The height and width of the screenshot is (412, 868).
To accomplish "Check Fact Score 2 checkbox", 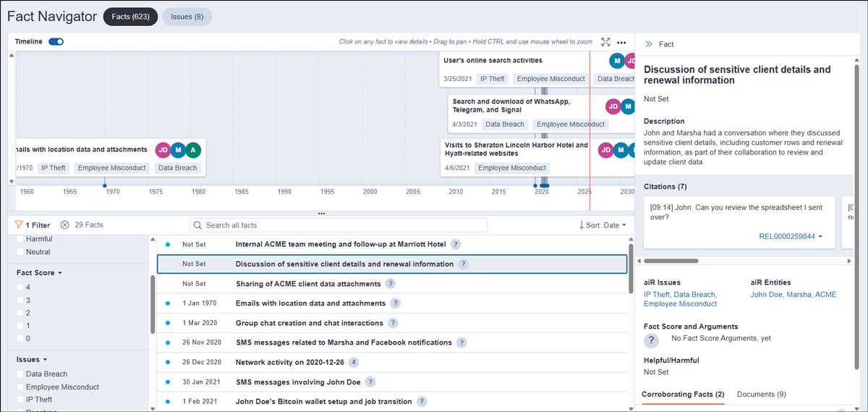I will (20, 313).
